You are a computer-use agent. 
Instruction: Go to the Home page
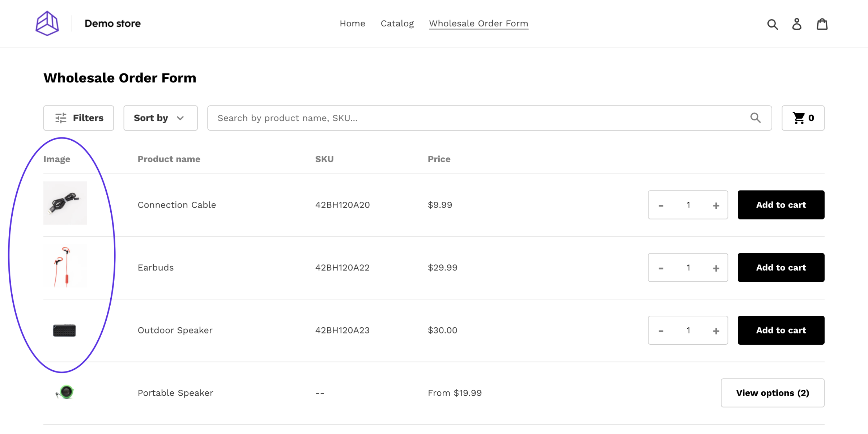coord(352,24)
